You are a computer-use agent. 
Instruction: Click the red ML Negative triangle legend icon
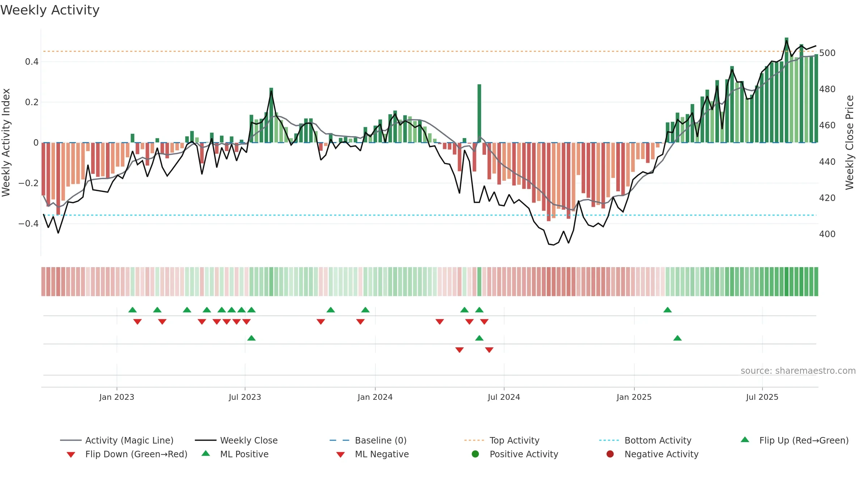pos(340,455)
